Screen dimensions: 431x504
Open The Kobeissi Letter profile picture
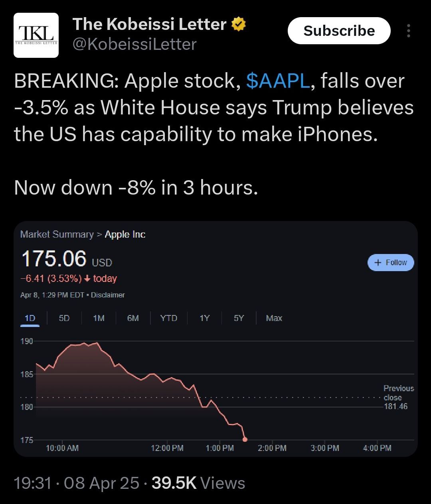36,35
